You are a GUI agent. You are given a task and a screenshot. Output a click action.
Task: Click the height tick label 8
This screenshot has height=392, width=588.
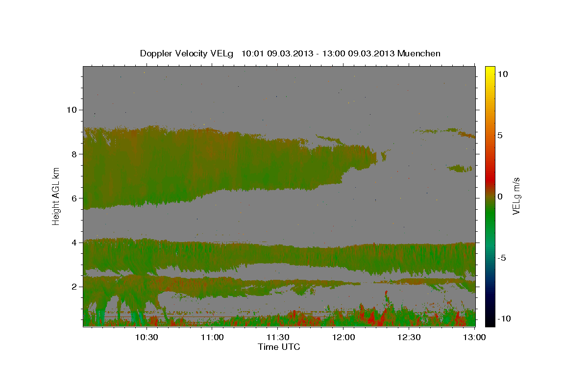[73, 154]
